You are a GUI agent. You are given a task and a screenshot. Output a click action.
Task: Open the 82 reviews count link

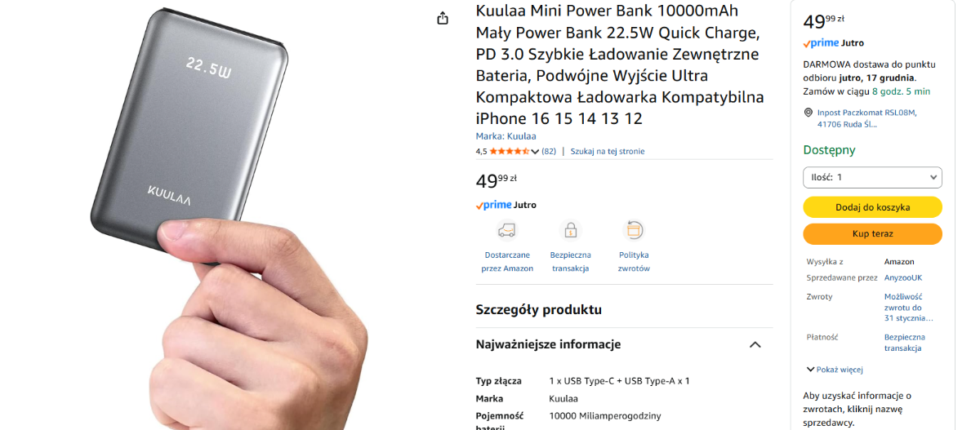(x=549, y=151)
